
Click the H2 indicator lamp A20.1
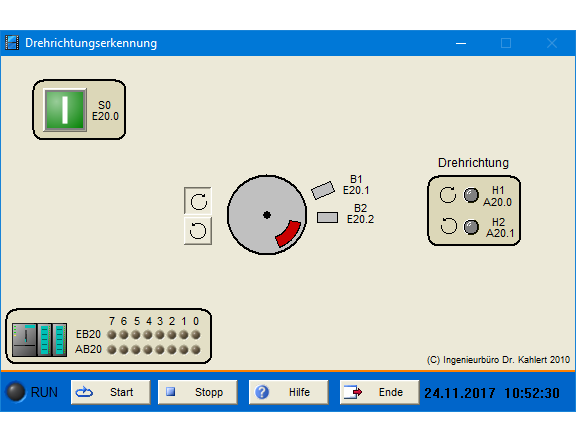click(x=471, y=227)
